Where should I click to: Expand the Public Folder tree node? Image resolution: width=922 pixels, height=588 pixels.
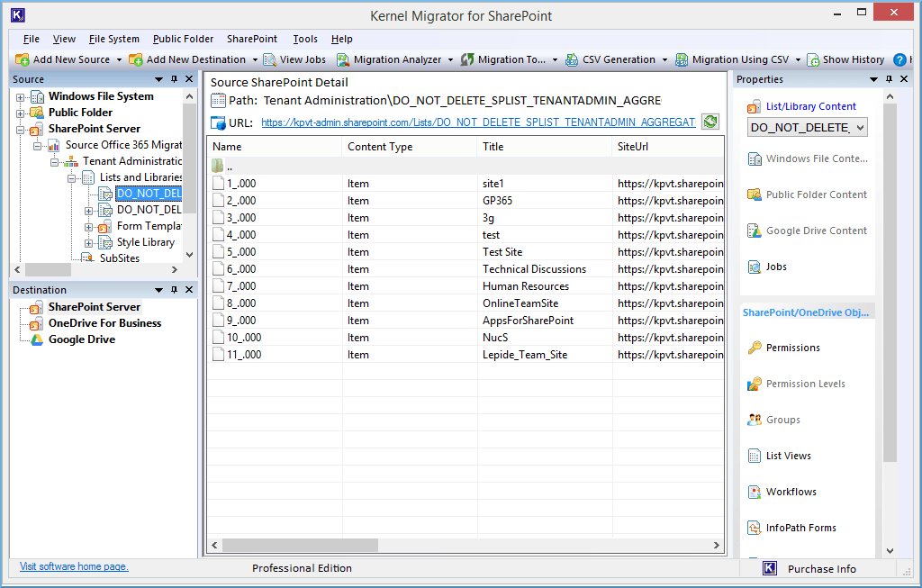point(20,113)
